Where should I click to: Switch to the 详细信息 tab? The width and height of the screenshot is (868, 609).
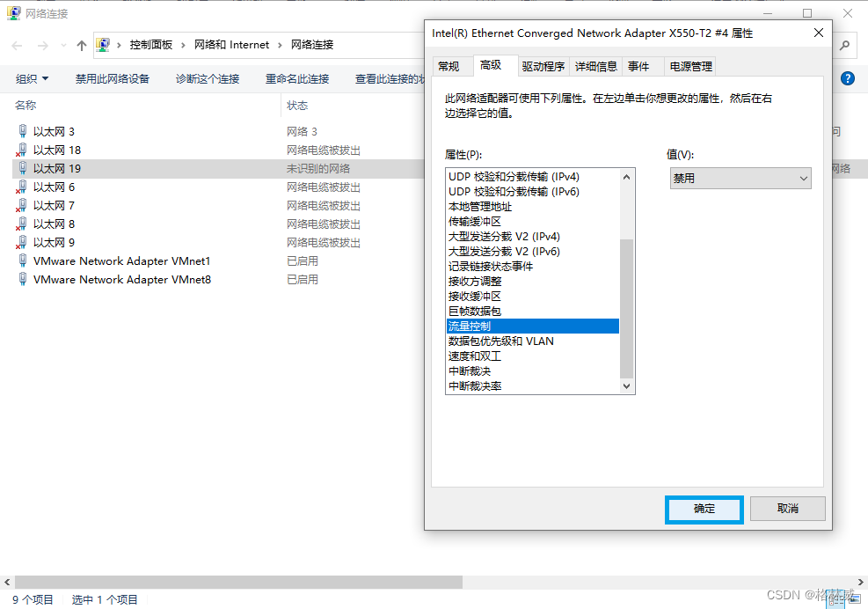pos(595,67)
